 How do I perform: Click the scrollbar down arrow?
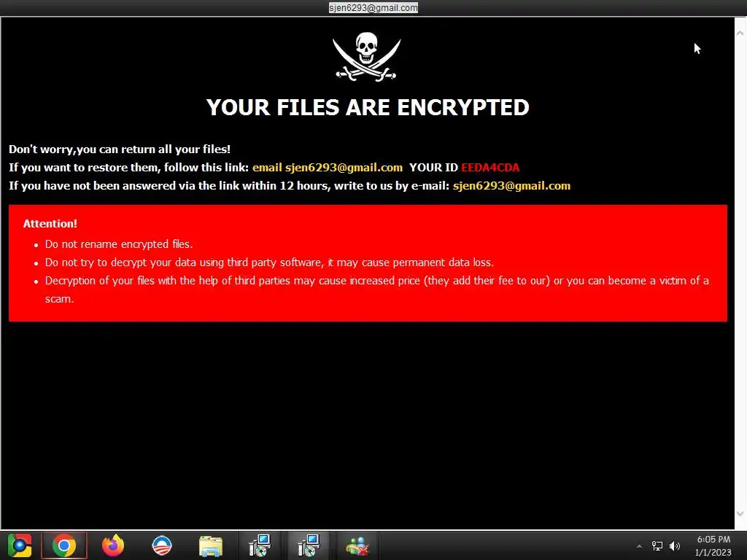tap(740, 513)
